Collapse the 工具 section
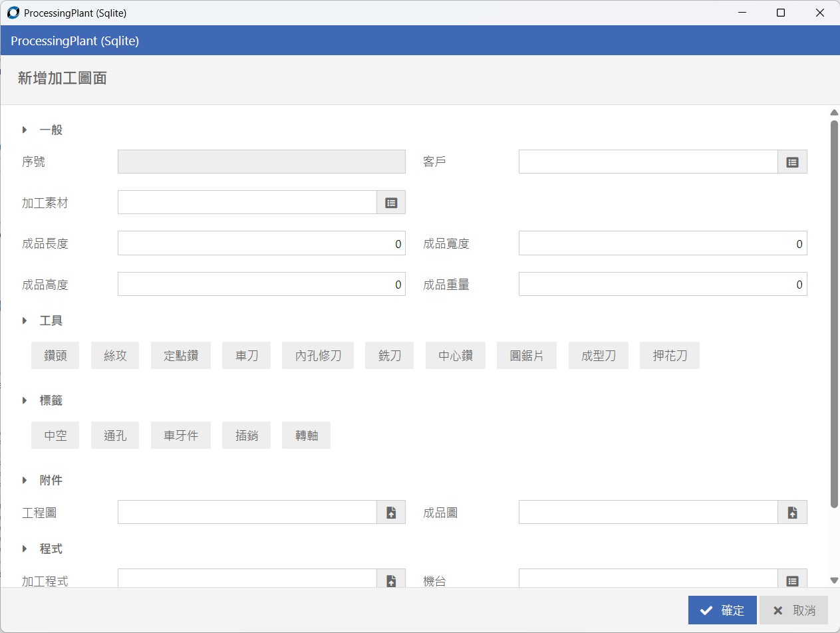The width and height of the screenshot is (840, 633). tap(25, 320)
